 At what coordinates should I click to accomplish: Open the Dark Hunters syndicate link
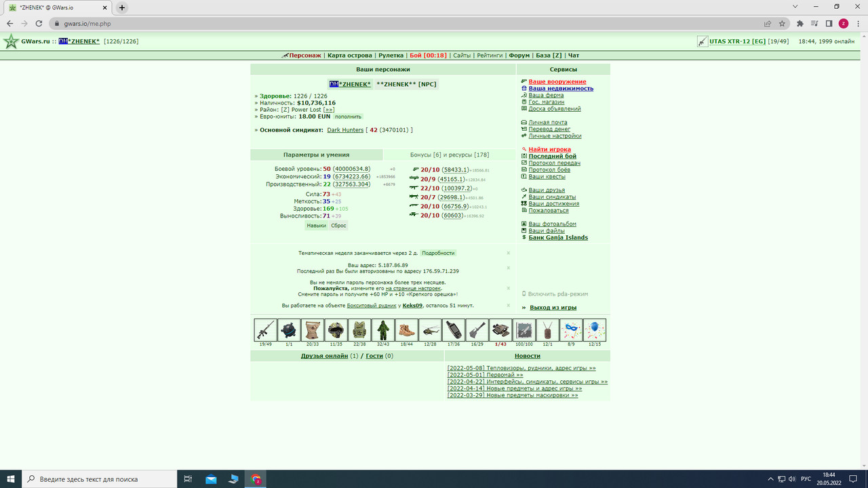click(x=345, y=130)
